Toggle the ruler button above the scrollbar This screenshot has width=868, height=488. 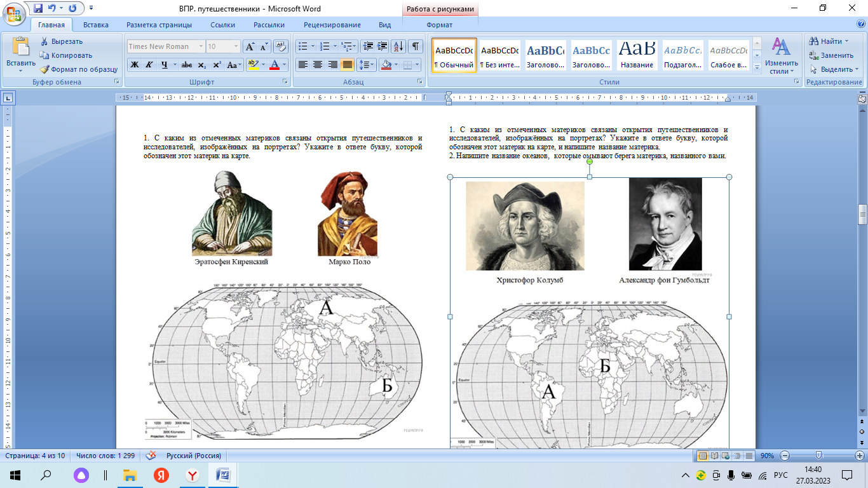[862, 98]
